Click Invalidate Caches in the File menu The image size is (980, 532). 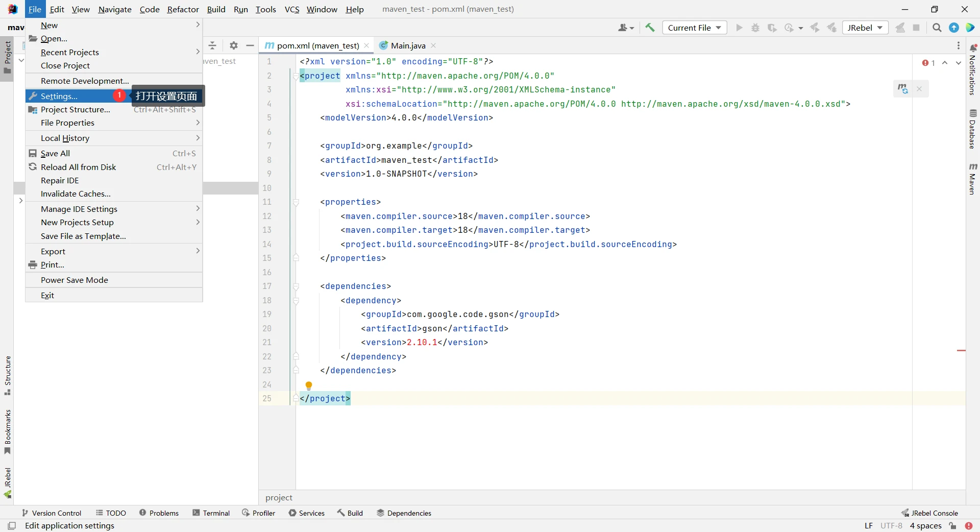(x=75, y=194)
